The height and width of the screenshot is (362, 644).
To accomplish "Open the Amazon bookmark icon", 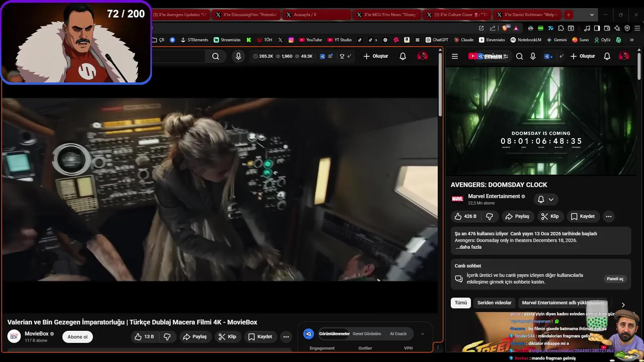I will (x=407, y=40).
